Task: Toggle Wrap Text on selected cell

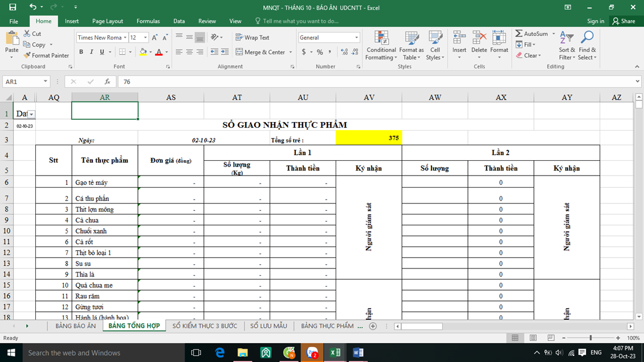Action: coord(252,38)
